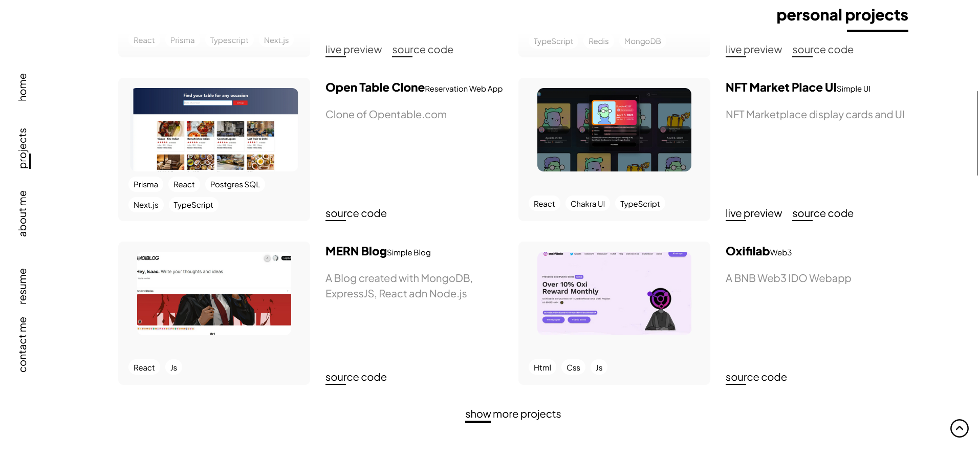
Task: Click the Chakra UI tag
Action: click(587, 204)
